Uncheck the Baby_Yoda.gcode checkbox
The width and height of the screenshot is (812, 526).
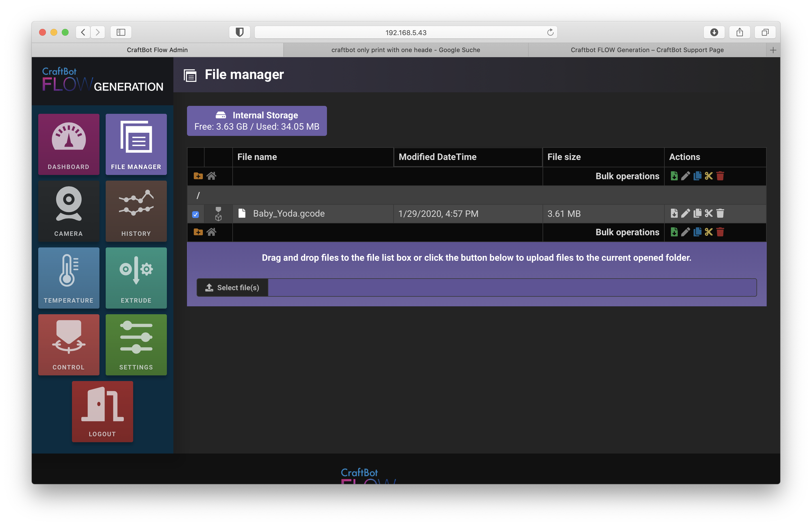pyautogui.click(x=195, y=214)
